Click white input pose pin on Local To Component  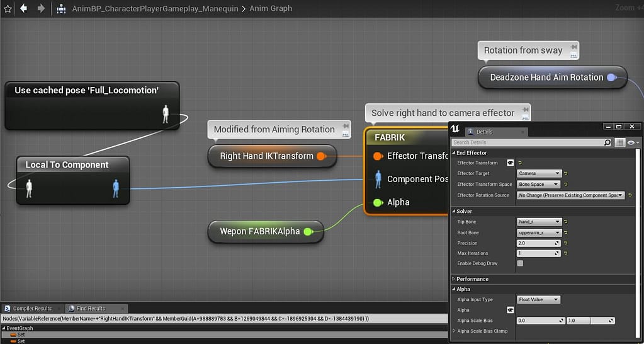click(29, 188)
